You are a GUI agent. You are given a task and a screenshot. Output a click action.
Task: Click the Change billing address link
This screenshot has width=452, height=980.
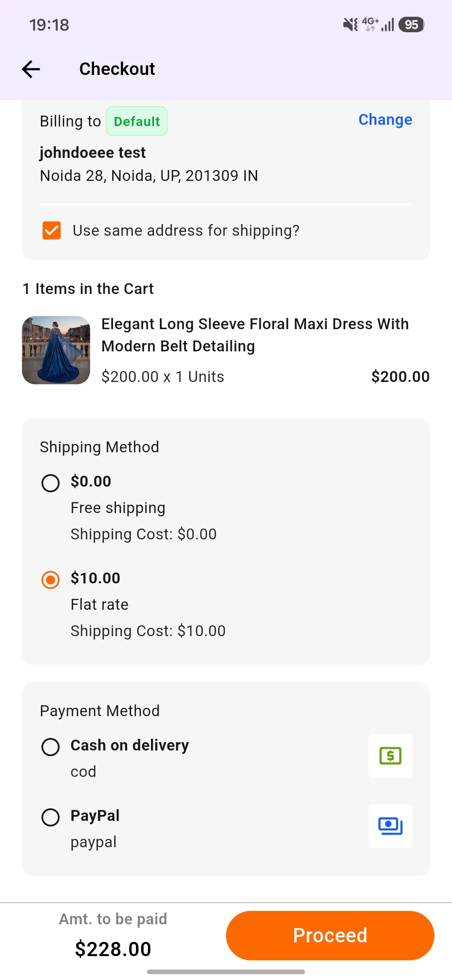[385, 120]
